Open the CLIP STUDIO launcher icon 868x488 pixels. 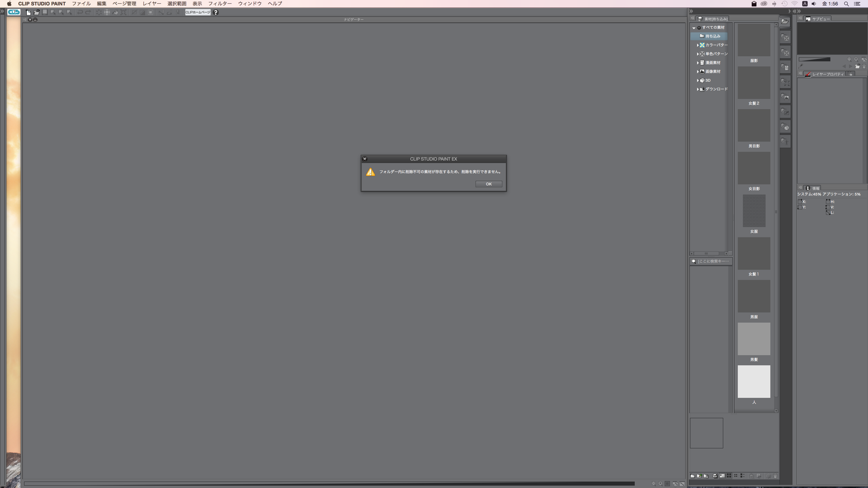point(14,12)
